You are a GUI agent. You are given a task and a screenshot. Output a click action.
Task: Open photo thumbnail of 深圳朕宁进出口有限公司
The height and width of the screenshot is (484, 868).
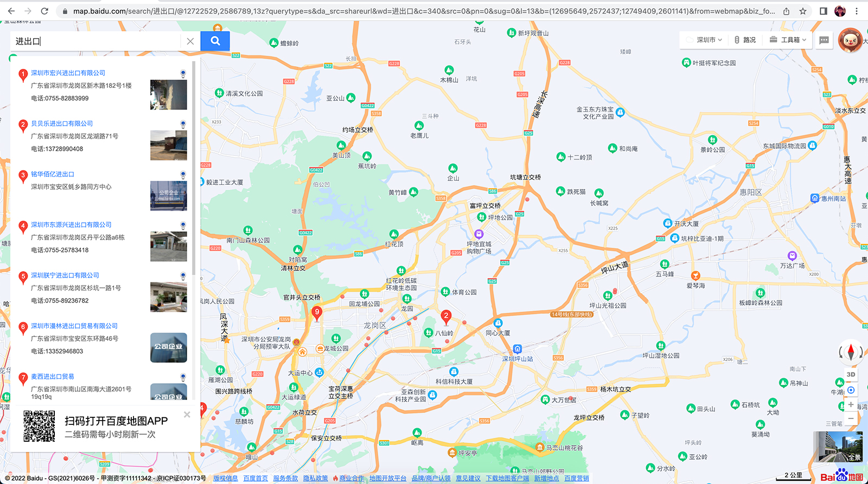169,297
